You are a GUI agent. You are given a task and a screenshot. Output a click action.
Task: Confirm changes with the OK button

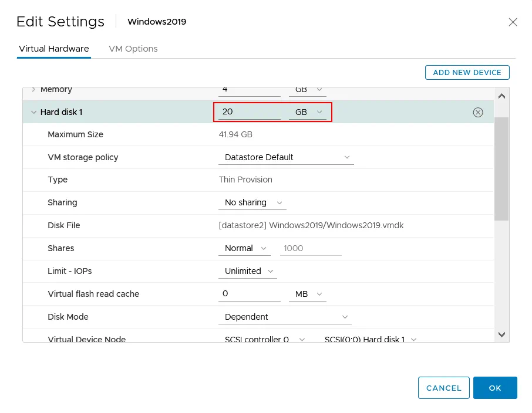pyautogui.click(x=495, y=388)
